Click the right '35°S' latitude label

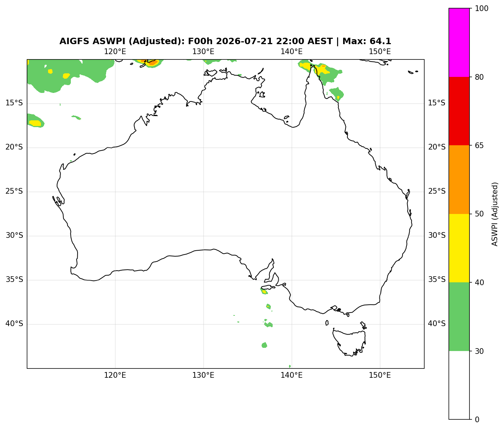coord(437,280)
